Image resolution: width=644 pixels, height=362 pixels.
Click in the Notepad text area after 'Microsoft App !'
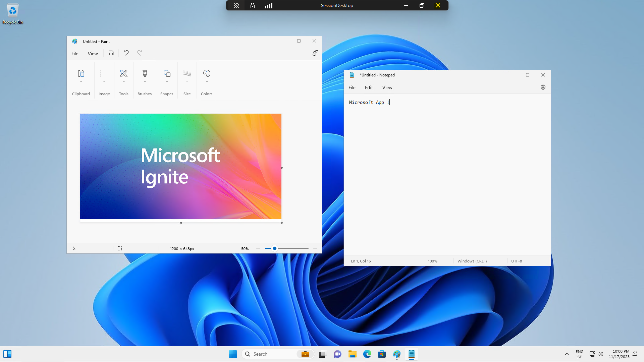390,102
